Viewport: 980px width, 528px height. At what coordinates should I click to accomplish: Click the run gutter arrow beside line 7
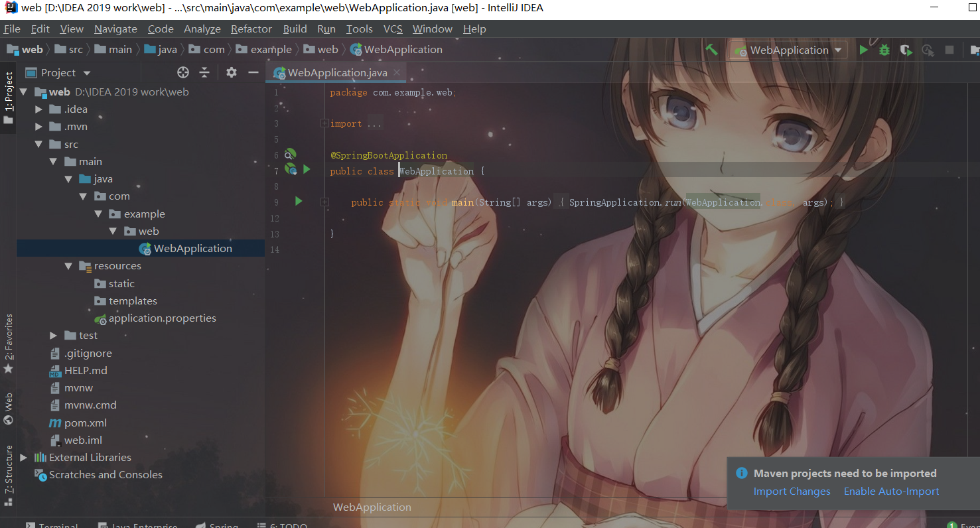tap(307, 170)
